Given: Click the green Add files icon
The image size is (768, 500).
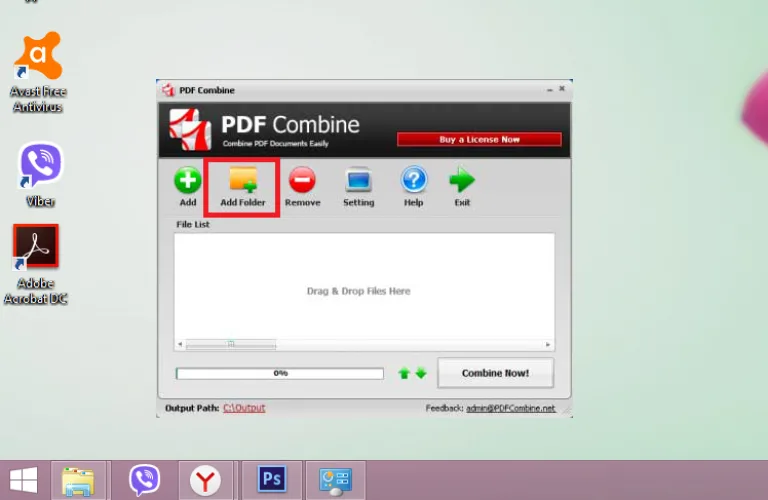Looking at the screenshot, I should pyautogui.click(x=188, y=180).
